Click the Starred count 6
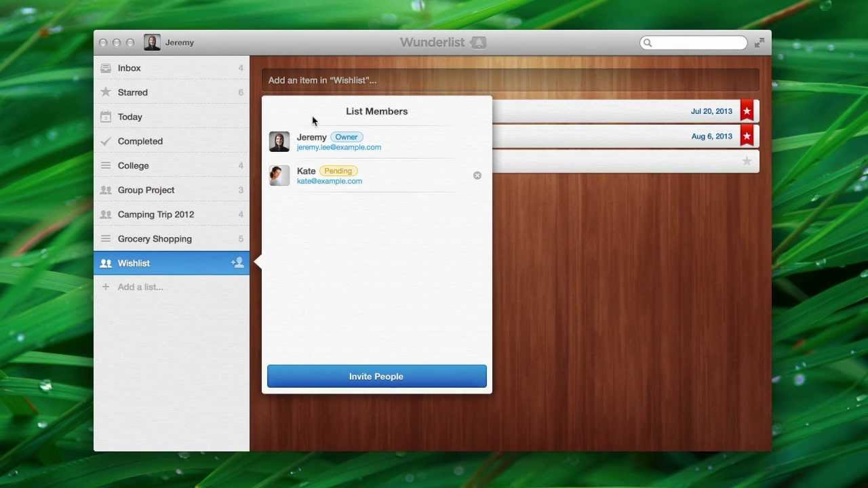Screen dimensions: 868x488 point(241,92)
